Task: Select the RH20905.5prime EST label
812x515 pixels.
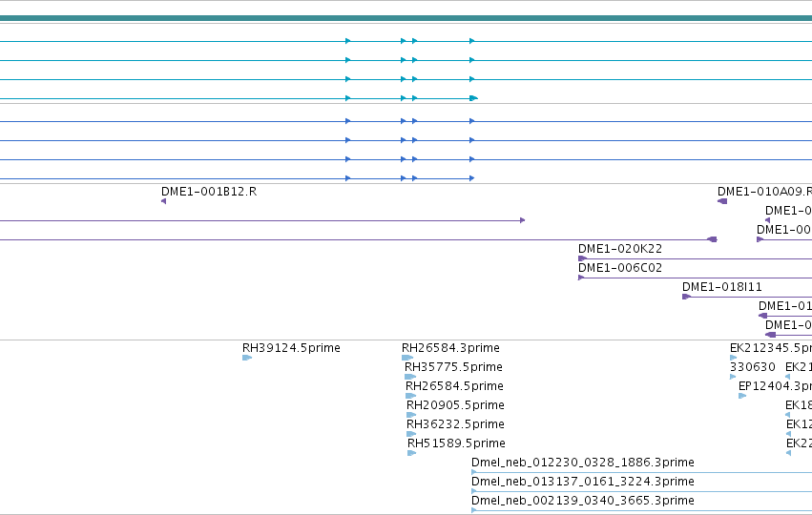Action: (455, 405)
